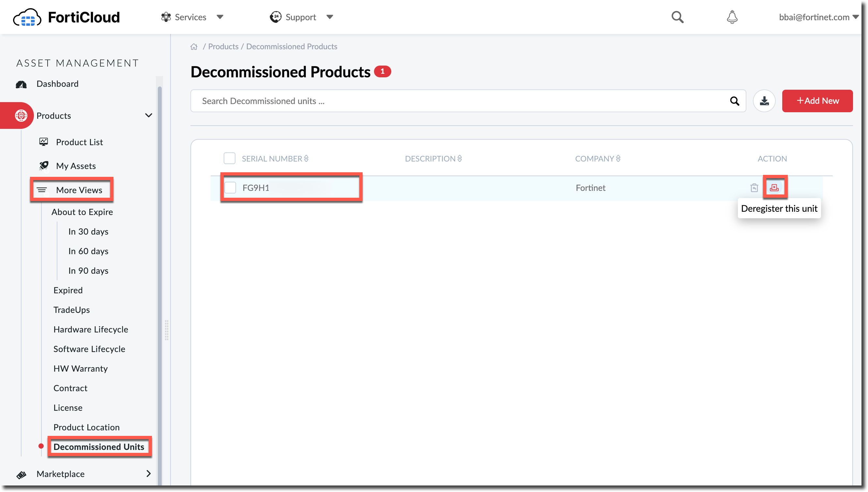The image size is (868, 492).
Task: Click the Product List monitor icon
Action: click(44, 142)
